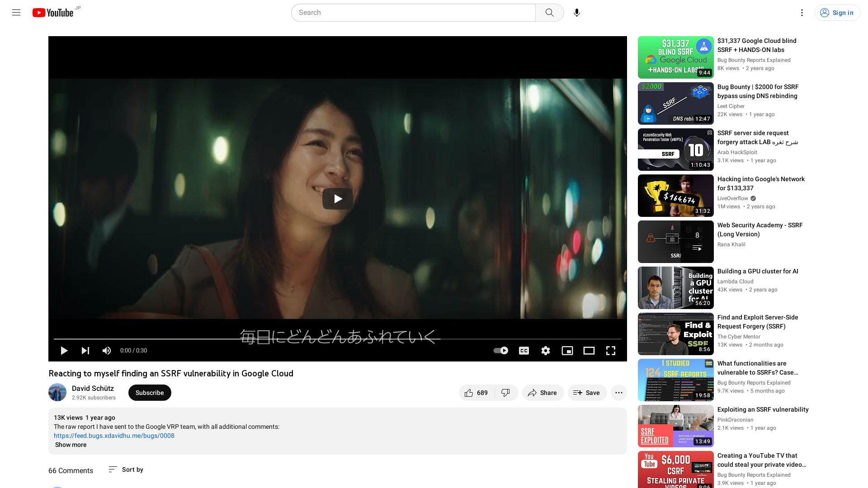Click Arab HackSploit channel name
This screenshot has width=868, height=488.
[x=737, y=152]
